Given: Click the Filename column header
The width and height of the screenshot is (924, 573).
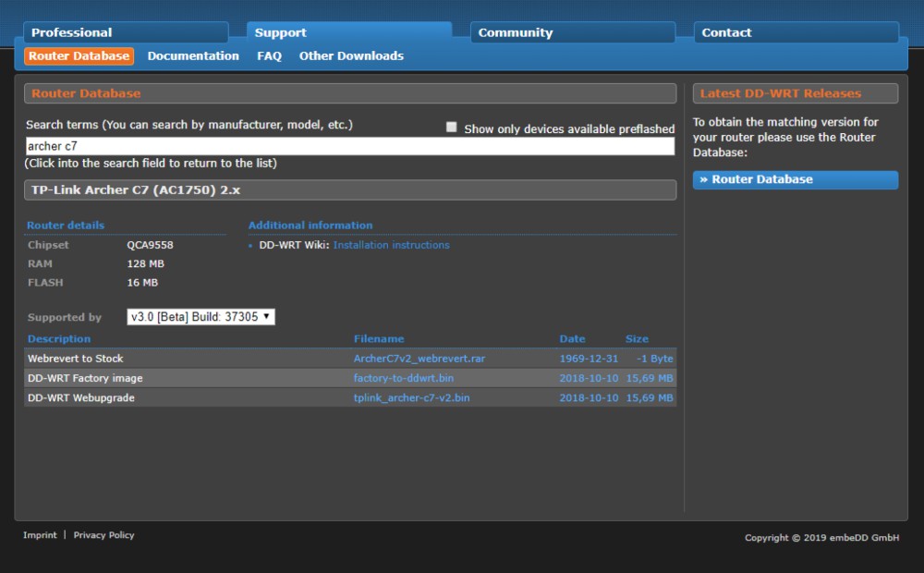Looking at the screenshot, I should tap(379, 339).
